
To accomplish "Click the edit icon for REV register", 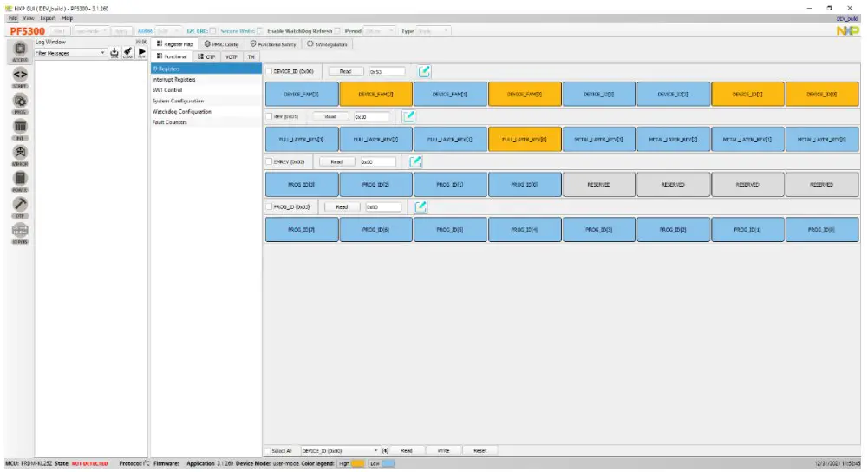I will (x=408, y=116).
